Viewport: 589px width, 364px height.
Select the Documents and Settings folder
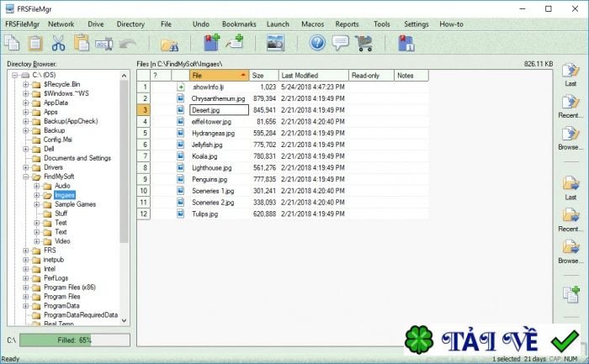77,158
